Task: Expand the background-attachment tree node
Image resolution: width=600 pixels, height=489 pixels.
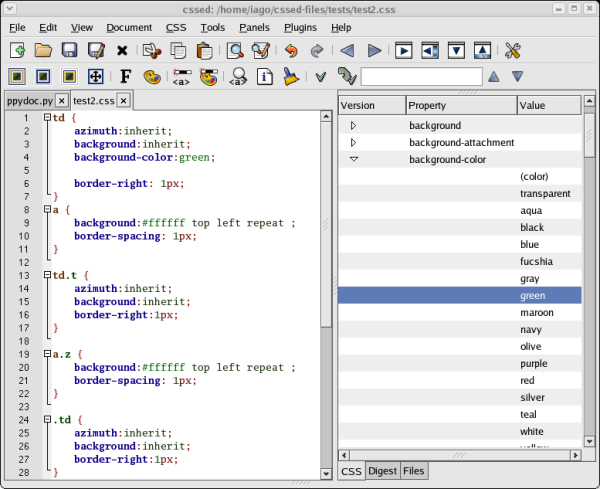Action: pos(353,143)
